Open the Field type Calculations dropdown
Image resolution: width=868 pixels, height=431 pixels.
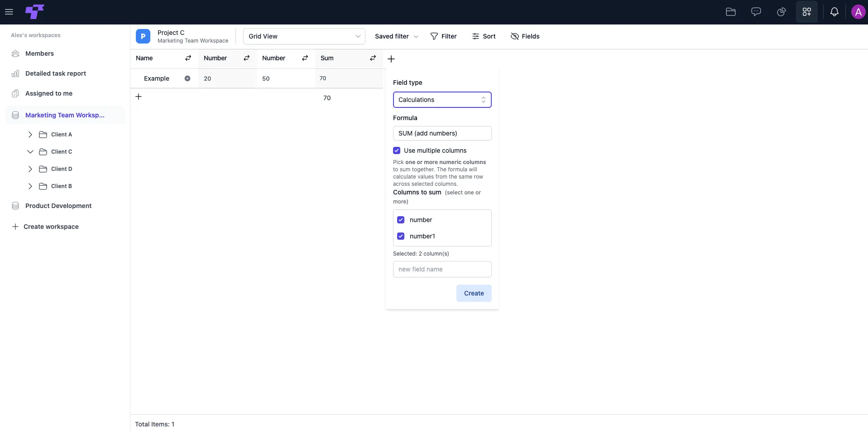[442, 100]
